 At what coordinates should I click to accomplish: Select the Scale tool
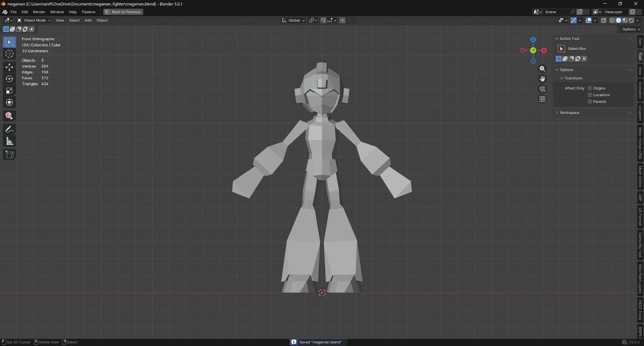pos(9,91)
